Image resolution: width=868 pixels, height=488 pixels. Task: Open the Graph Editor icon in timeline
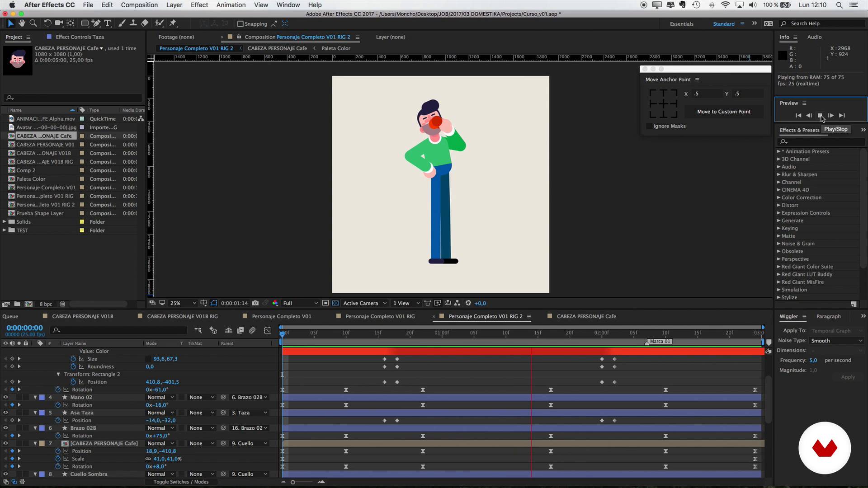(x=268, y=330)
